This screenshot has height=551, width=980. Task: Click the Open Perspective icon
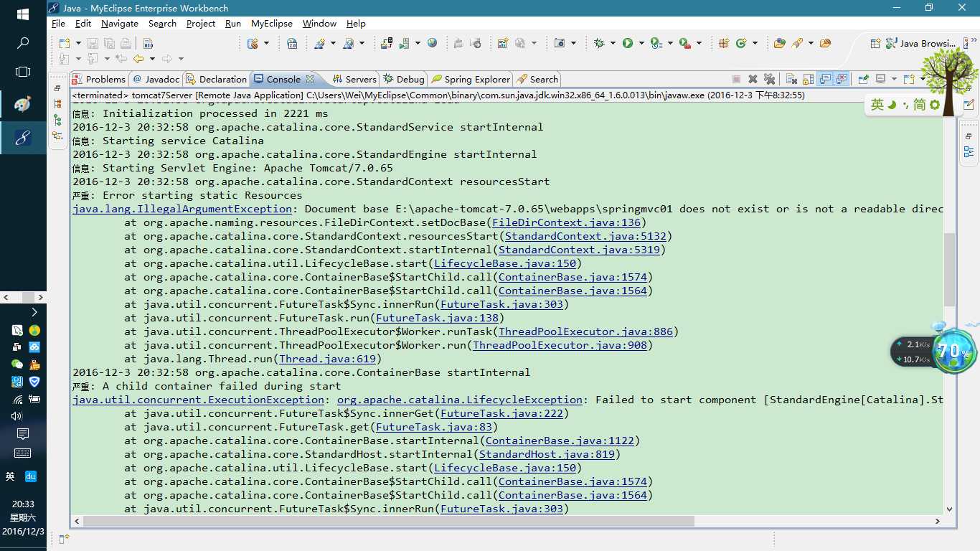875,43
